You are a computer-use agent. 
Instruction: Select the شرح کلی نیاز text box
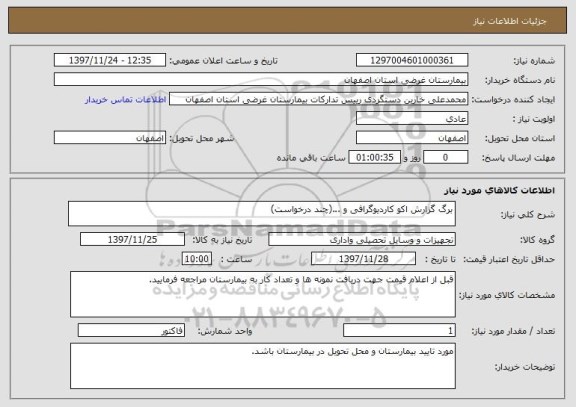[x=262, y=213]
